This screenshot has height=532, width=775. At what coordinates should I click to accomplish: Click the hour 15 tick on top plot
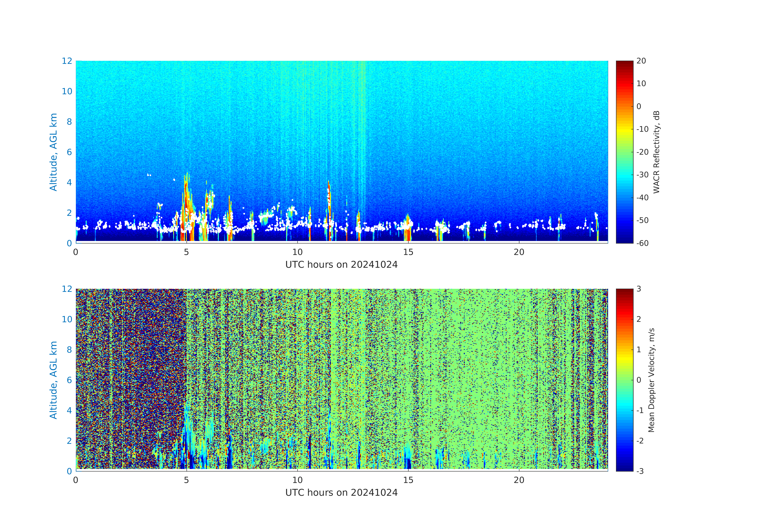(408, 252)
